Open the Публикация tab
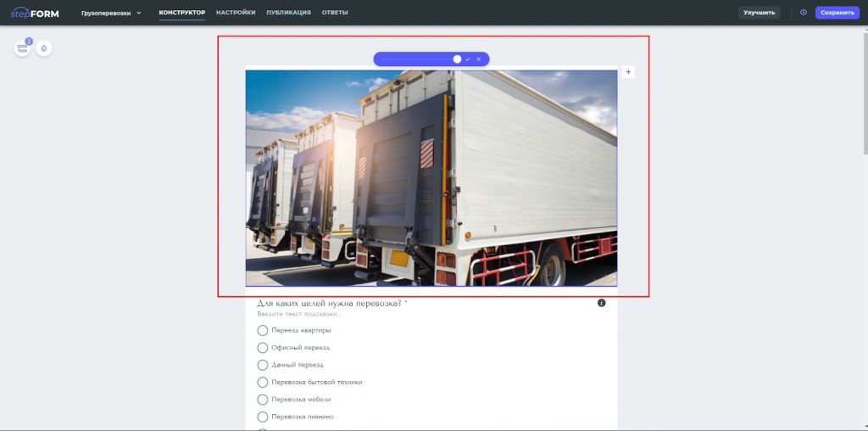This screenshot has height=431, width=868. pyautogui.click(x=288, y=13)
